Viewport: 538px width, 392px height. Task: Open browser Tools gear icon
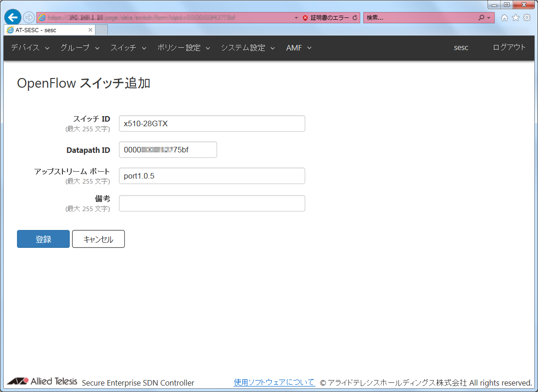(527, 18)
